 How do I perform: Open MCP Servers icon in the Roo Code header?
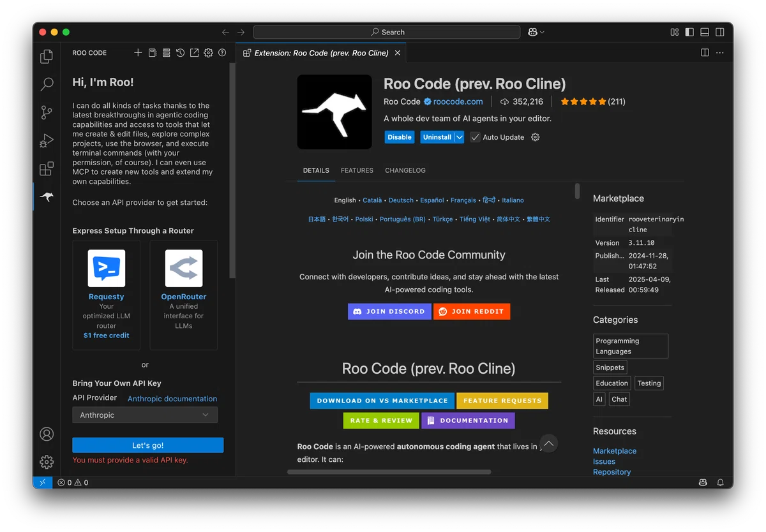(166, 53)
